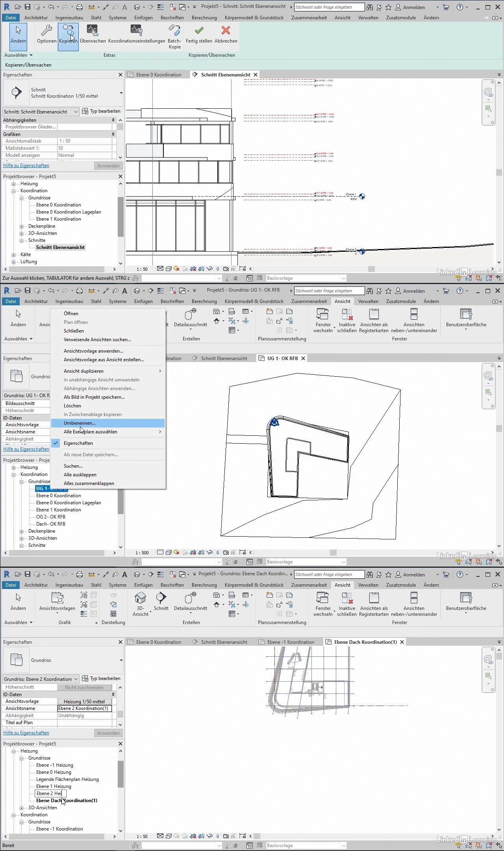Image resolution: width=504 pixels, height=851 pixels.
Task: Open the 3D-Ansicht house icon
Action: tap(140, 598)
